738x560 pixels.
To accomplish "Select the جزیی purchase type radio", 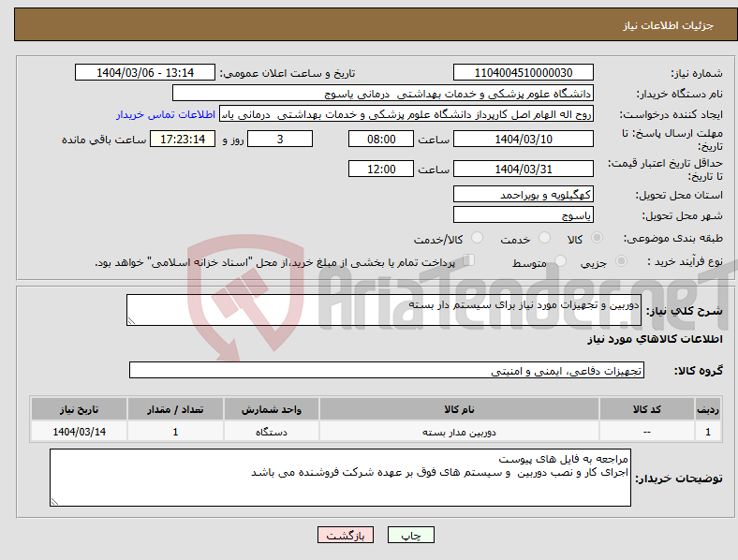I will [x=621, y=261].
